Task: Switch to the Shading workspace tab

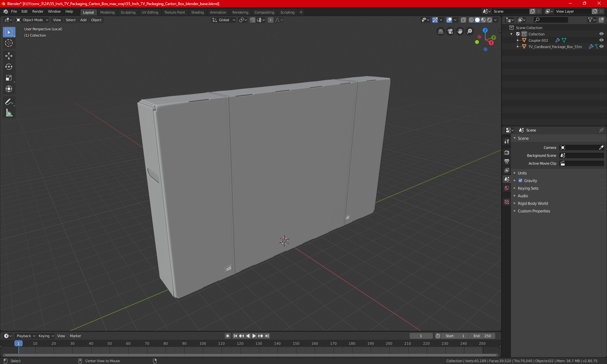Action: click(x=197, y=12)
